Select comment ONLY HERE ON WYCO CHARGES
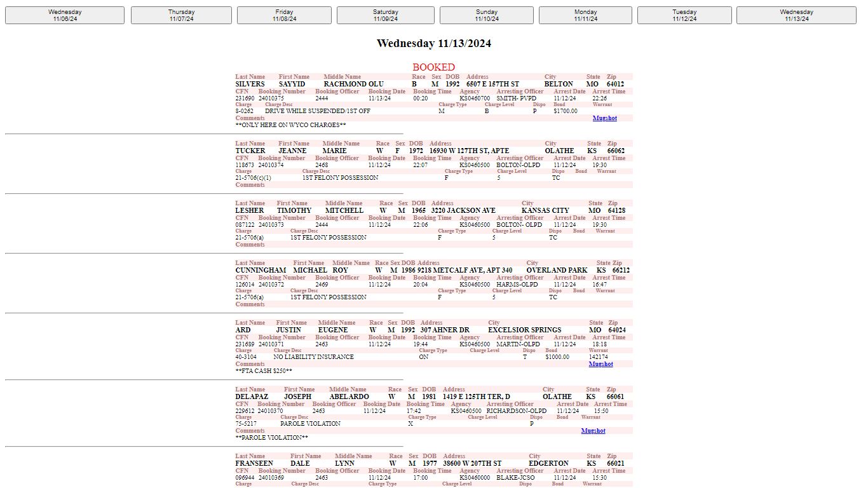The width and height of the screenshot is (868, 488). pos(291,125)
